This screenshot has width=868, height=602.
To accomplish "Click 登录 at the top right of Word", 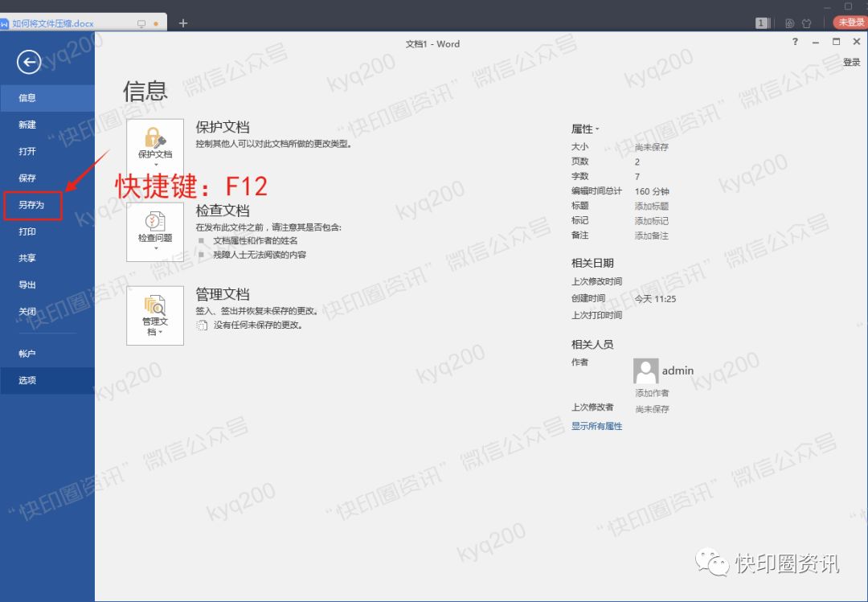I will click(851, 60).
